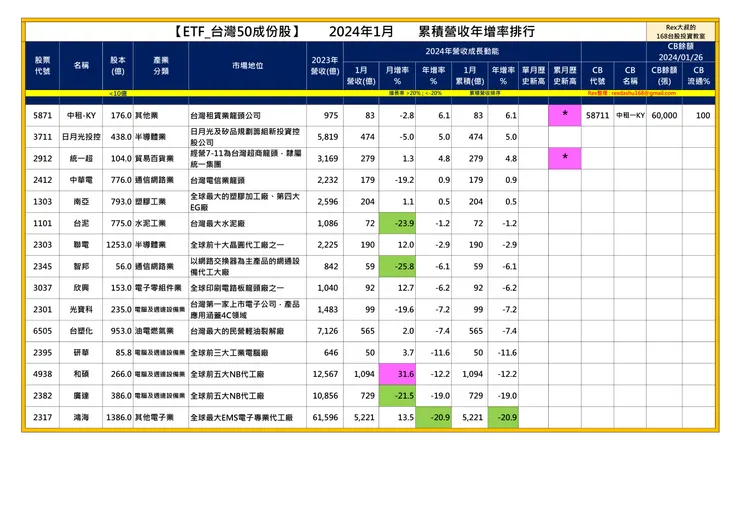The height and width of the screenshot is (523, 740).
Task: Select capital value 56.0
Action: [x=123, y=266]
